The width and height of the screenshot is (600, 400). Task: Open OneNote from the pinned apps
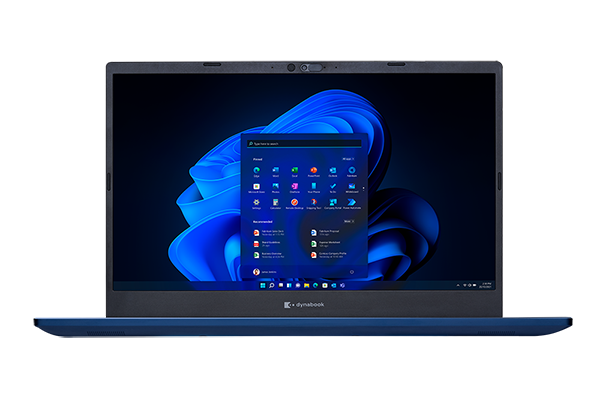coord(295,188)
